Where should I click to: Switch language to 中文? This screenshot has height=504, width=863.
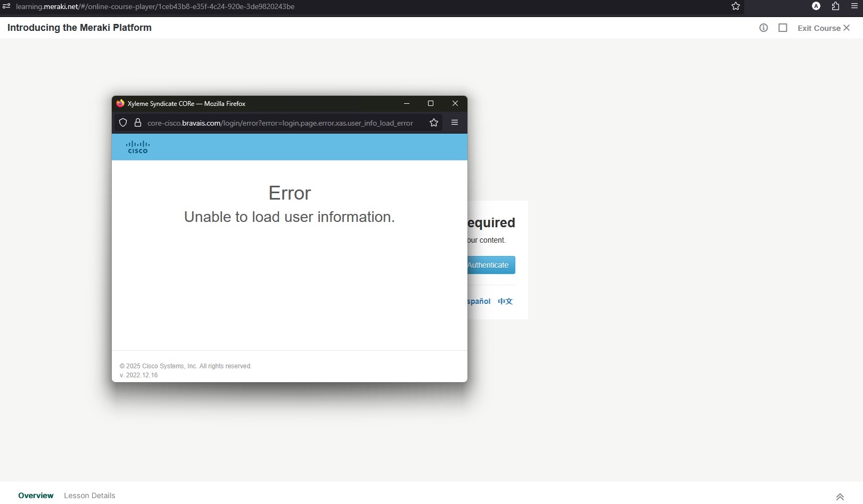tap(505, 301)
